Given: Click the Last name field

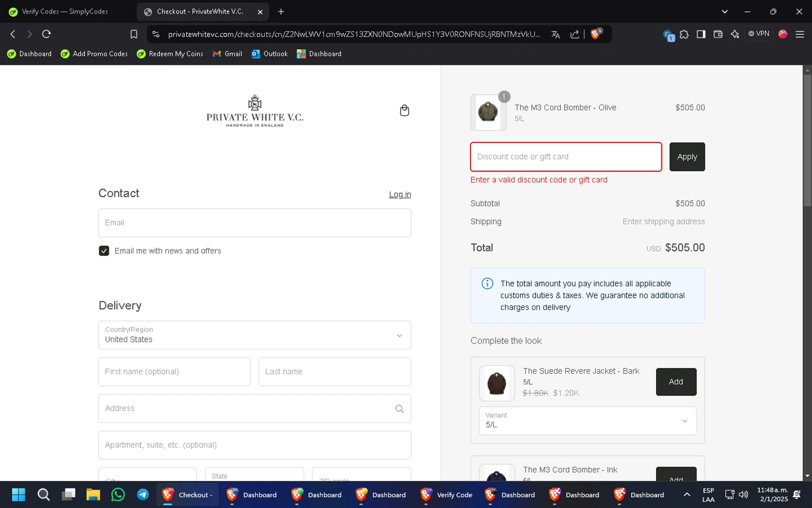Looking at the screenshot, I should (x=335, y=372).
